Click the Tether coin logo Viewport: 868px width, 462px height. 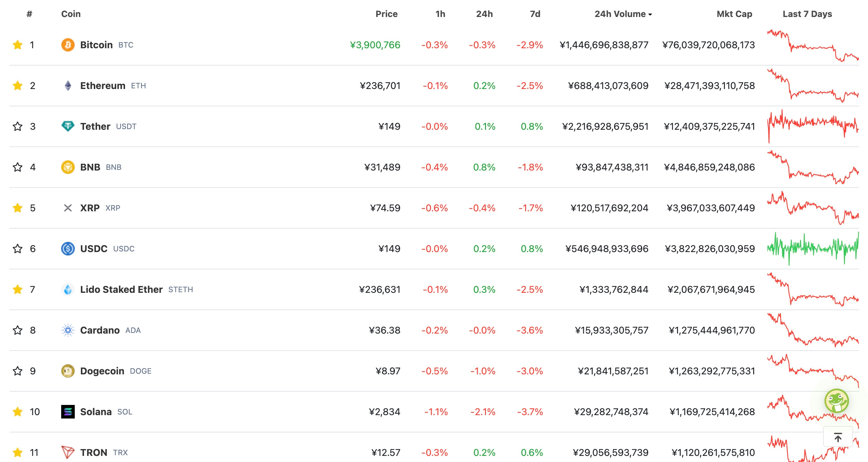(68, 126)
